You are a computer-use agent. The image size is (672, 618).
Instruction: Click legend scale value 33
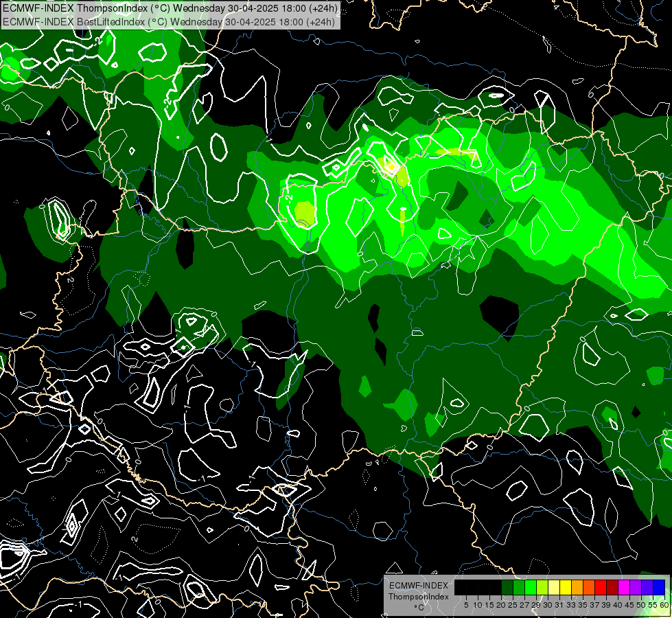(x=571, y=605)
